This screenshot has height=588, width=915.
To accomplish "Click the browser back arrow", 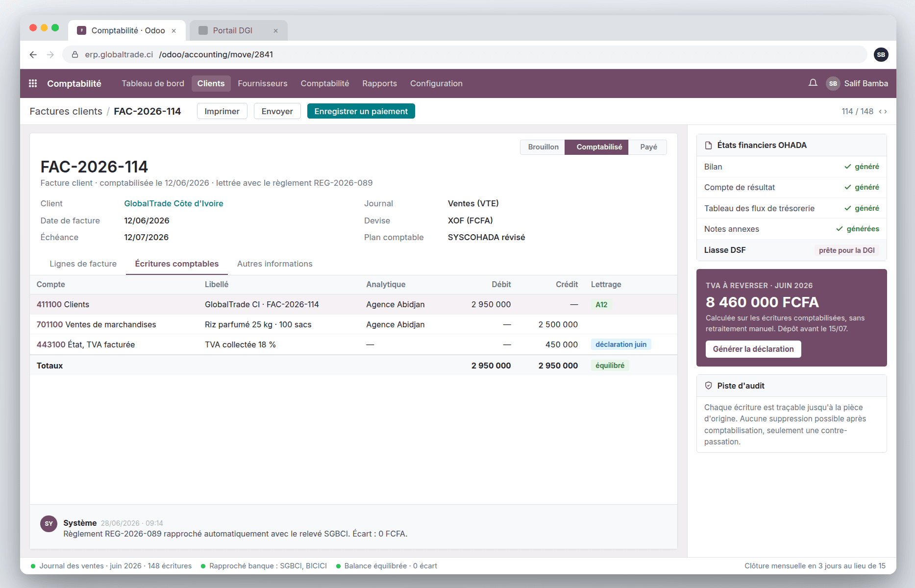I will click(33, 54).
